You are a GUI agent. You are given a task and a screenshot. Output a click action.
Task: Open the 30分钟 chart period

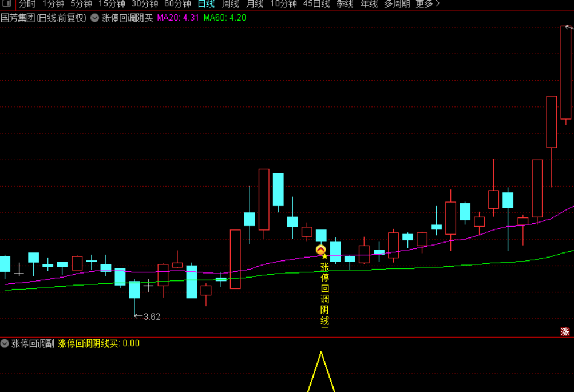145,5
